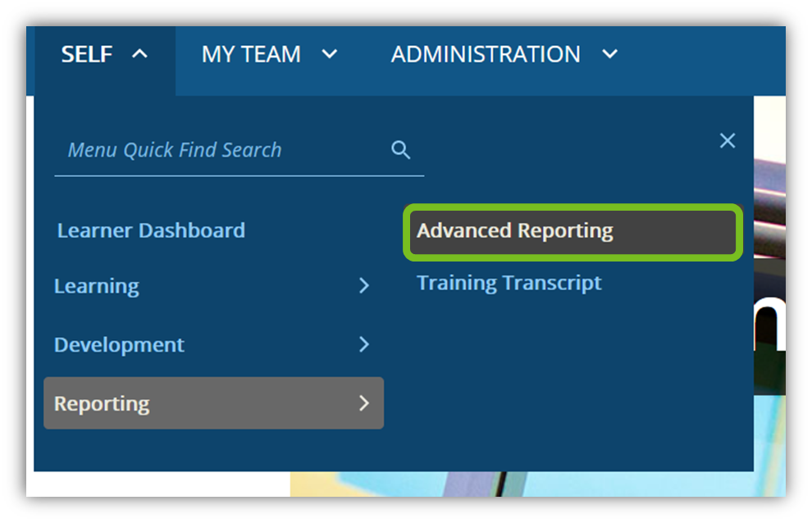The width and height of the screenshot is (812, 523).
Task: Click the magnifier icon in Quick Find
Action: point(400,150)
